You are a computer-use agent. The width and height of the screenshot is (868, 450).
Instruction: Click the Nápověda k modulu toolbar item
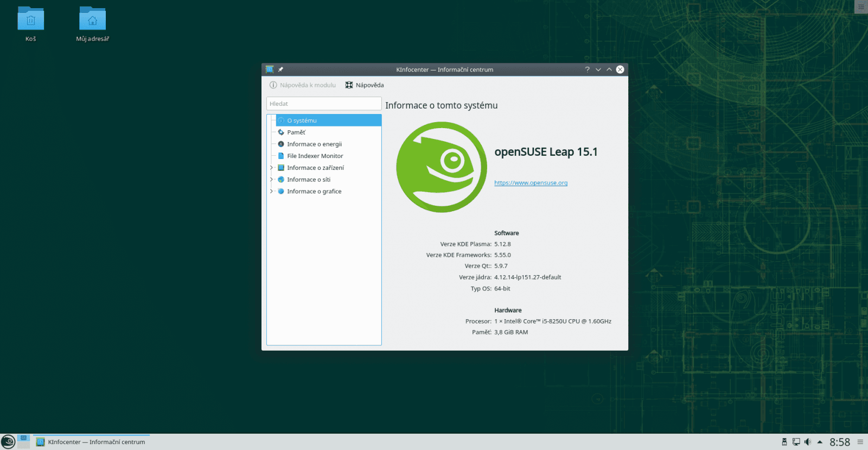(303, 85)
